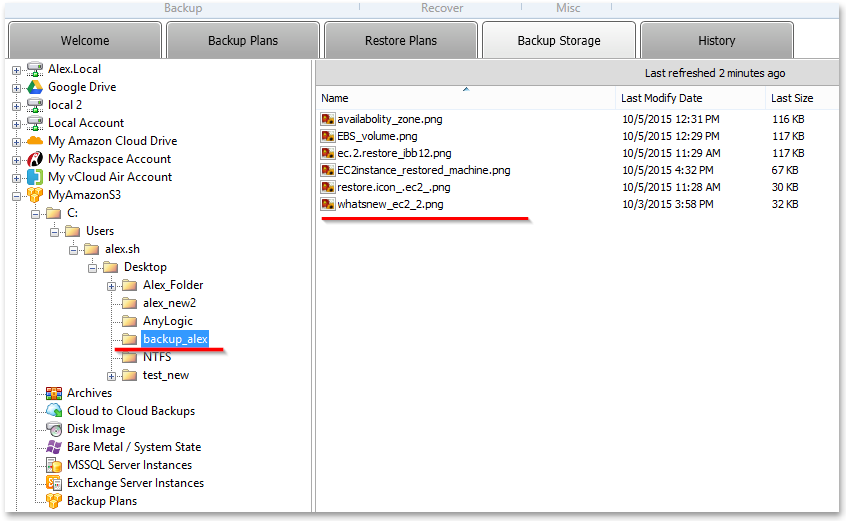
Task: Click the Google Drive account icon
Action: tap(35, 87)
